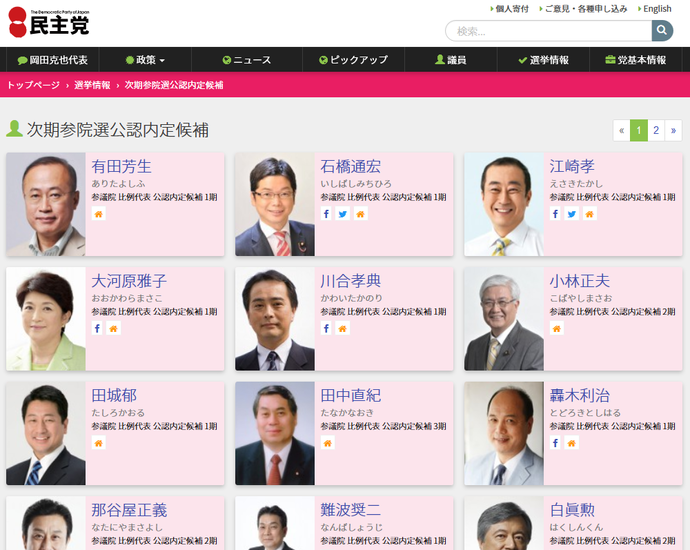Select pagination page 1
This screenshot has height=550, width=690.
[639, 130]
